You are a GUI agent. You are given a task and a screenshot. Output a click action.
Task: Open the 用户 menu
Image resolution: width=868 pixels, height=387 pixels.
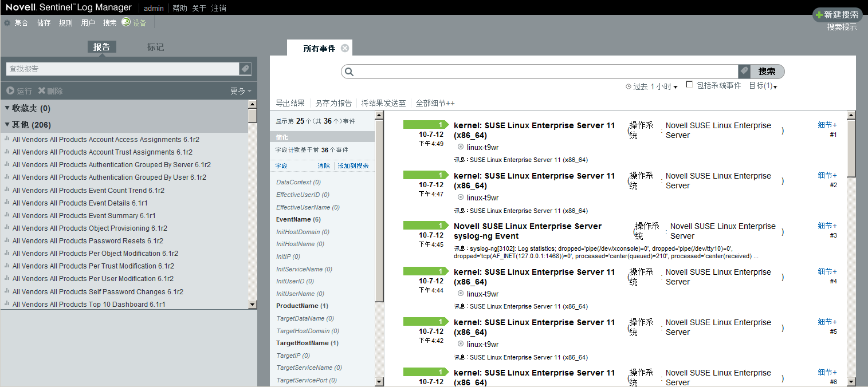88,23
